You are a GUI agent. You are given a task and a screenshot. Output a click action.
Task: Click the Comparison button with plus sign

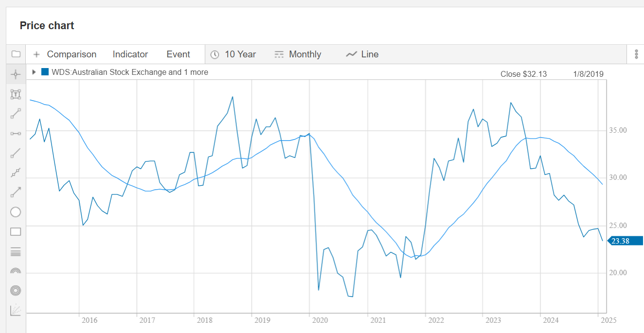(65, 54)
